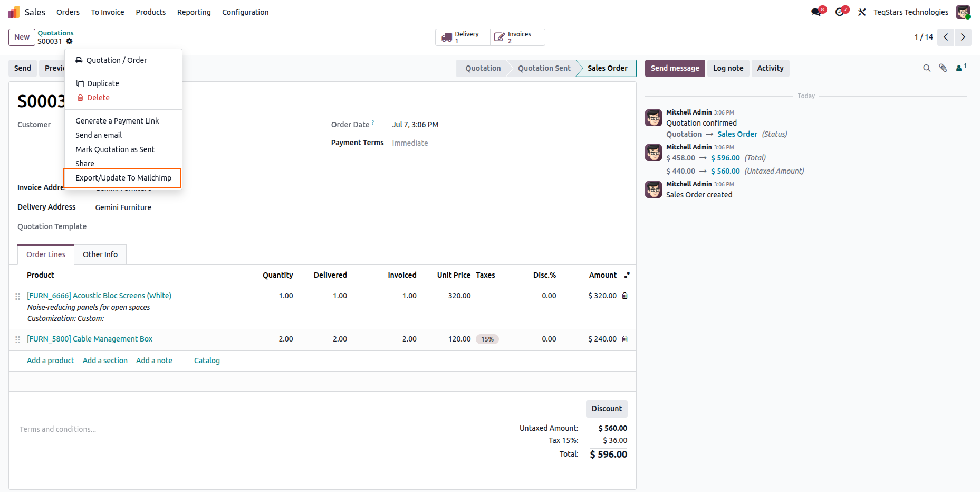Viewport: 980px width, 492px height.
Task: Click the debug tools wrench icon
Action: [x=862, y=12]
